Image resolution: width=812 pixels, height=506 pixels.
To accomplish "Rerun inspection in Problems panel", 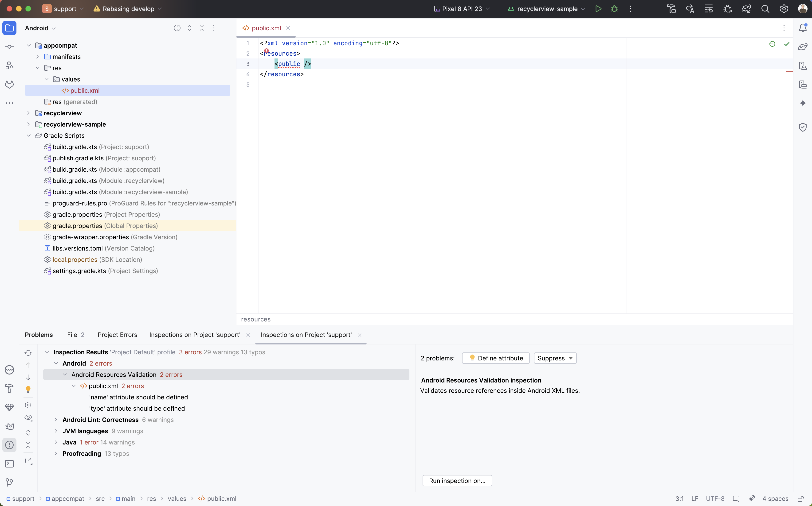I will (x=28, y=353).
